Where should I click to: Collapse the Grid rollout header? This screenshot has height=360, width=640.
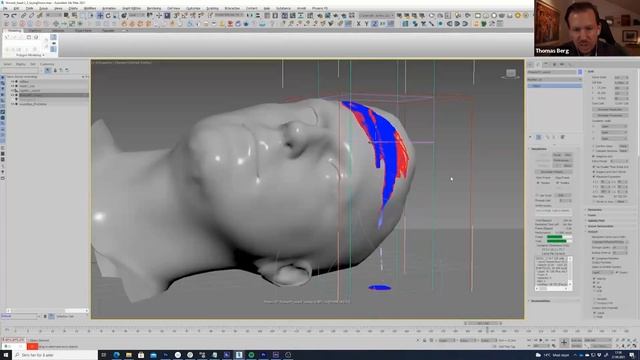click(x=591, y=72)
